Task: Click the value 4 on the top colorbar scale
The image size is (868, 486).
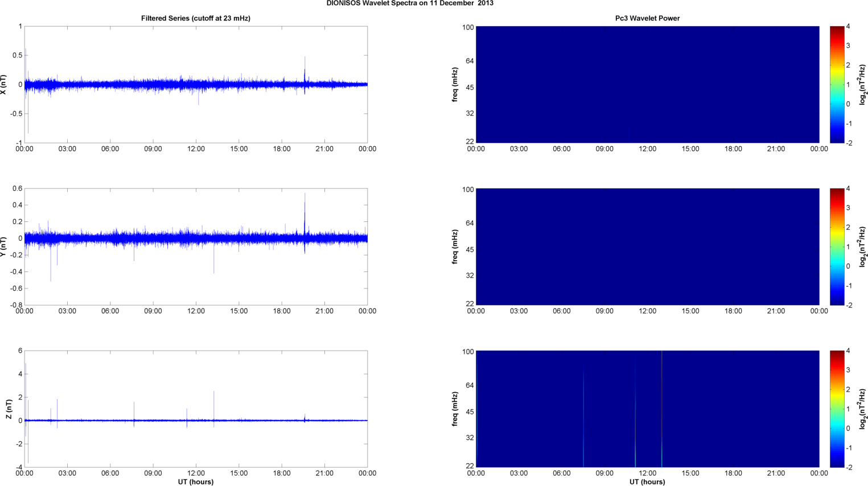Action: click(x=848, y=27)
